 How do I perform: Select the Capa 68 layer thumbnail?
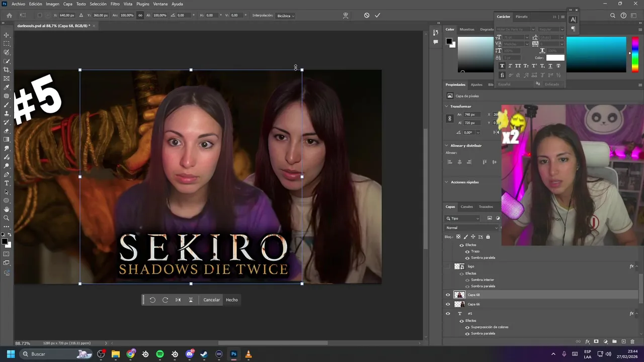click(459, 295)
